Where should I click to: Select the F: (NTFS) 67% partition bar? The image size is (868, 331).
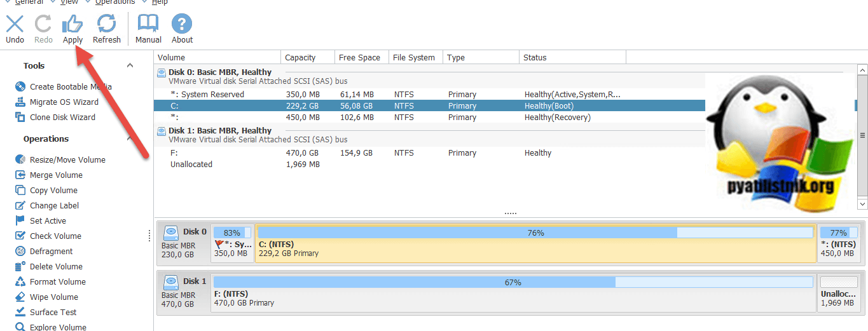513,292
